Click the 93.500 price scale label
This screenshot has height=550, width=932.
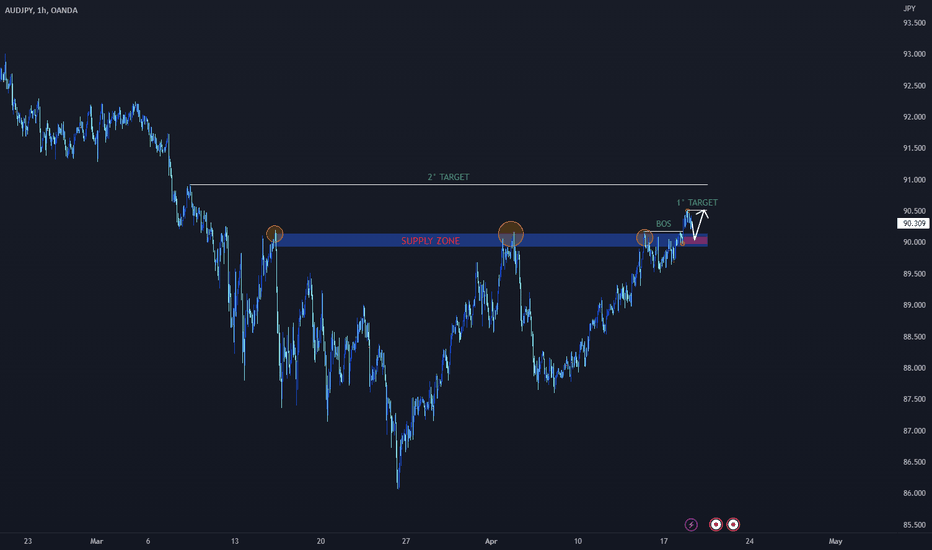pyautogui.click(x=914, y=23)
